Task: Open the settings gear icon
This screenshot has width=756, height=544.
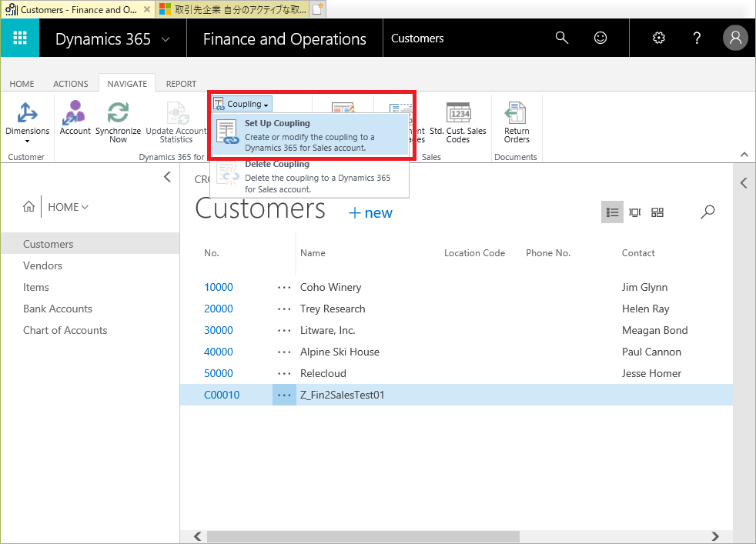Action: [658, 38]
